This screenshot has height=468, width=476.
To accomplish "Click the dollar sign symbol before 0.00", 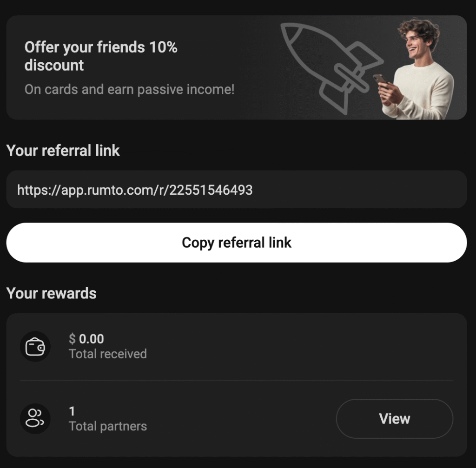I will click(72, 339).
